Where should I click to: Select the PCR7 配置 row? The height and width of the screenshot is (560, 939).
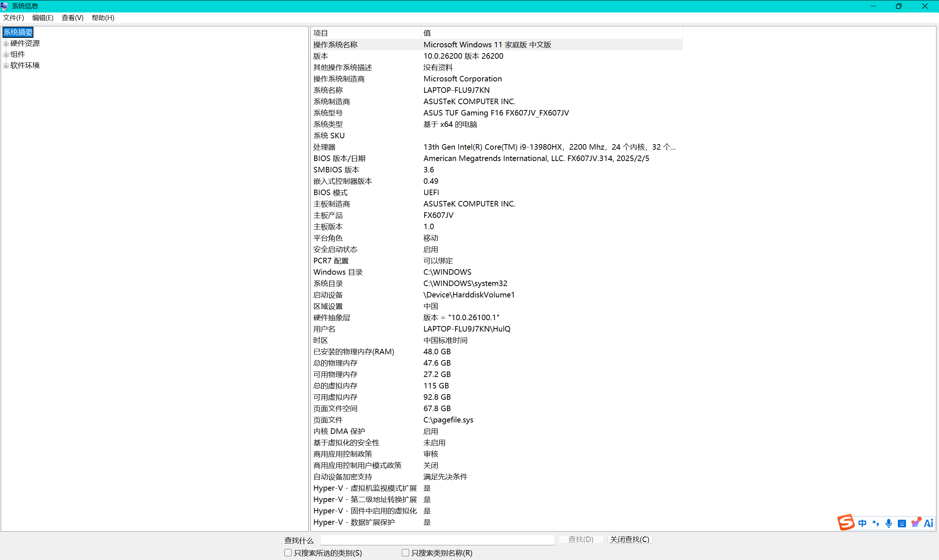(497, 260)
